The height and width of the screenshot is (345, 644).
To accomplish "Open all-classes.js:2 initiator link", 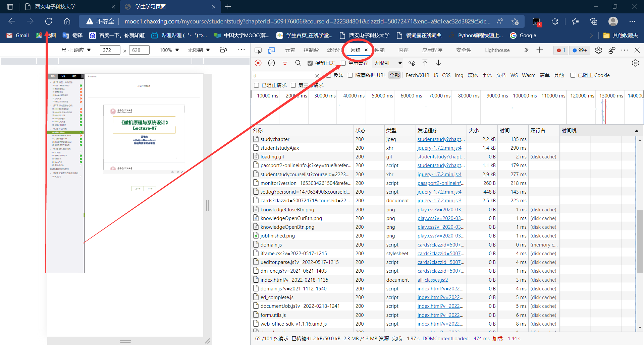I will pos(433,280).
